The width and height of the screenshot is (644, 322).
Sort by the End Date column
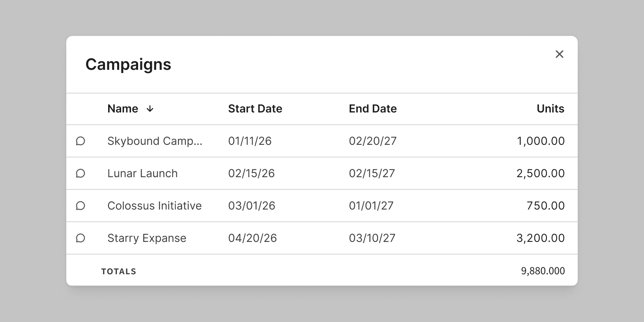click(373, 109)
